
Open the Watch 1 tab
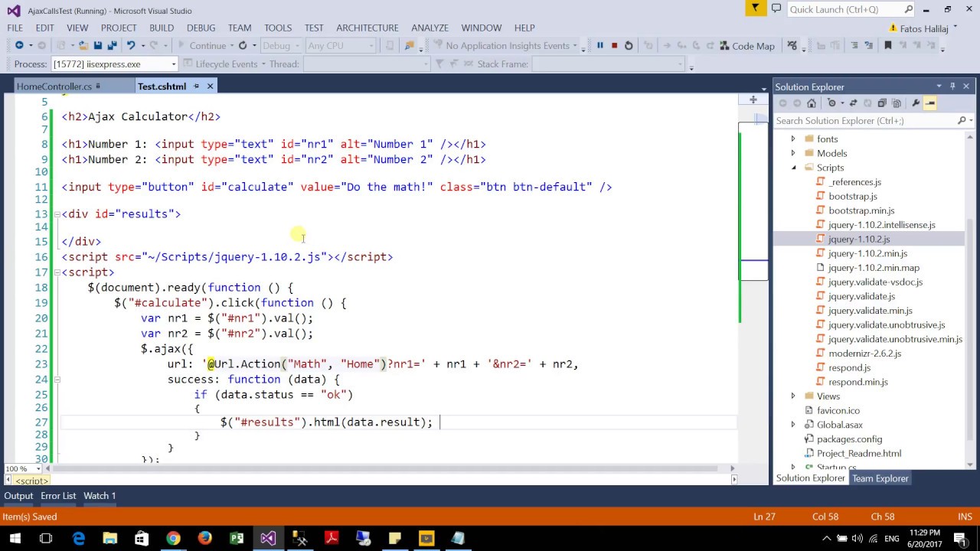tap(100, 496)
